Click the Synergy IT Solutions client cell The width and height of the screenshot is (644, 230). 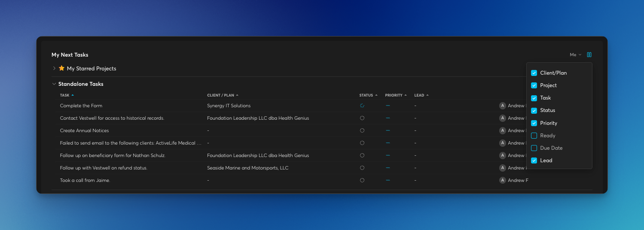click(x=229, y=106)
